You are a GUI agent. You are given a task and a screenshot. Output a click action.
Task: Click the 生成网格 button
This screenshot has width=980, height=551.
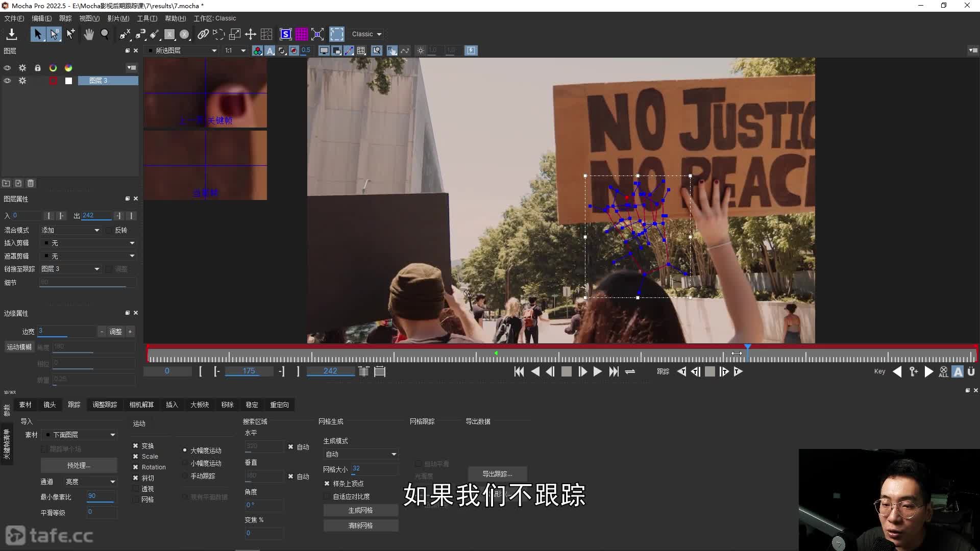(360, 510)
